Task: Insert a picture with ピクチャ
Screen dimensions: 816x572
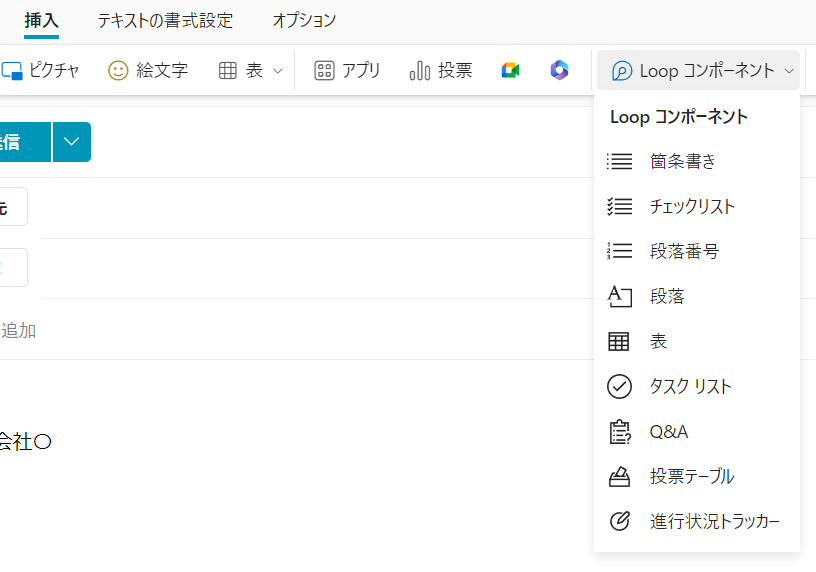Action: pyautogui.click(x=40, y=70)
